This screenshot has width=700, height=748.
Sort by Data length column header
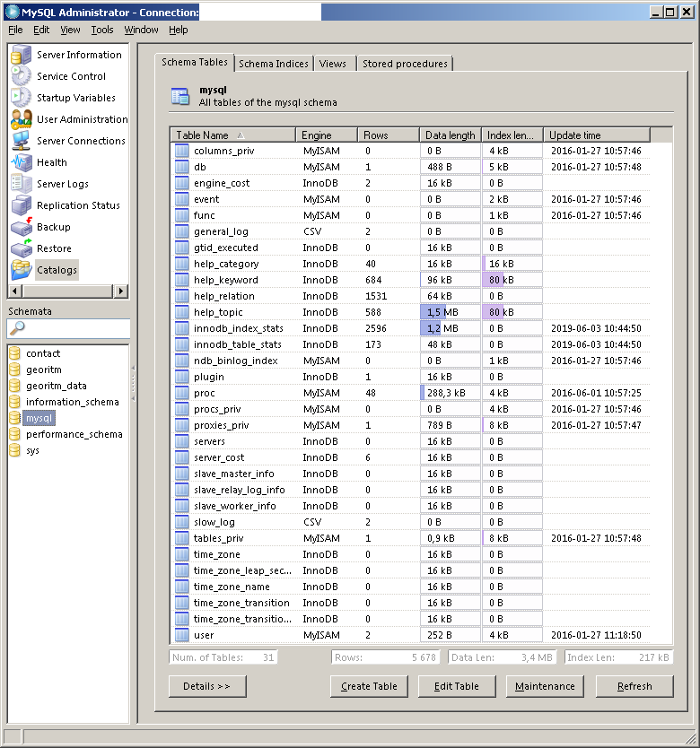coord(451,135)
